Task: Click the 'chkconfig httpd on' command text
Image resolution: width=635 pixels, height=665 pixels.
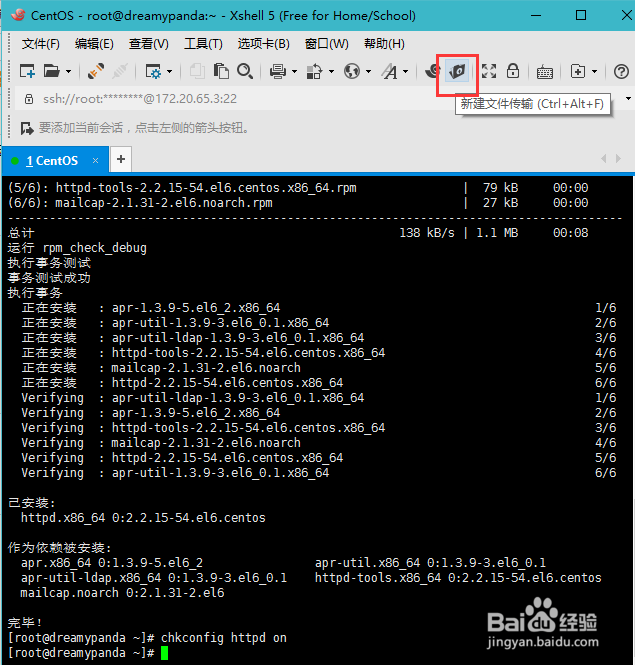Action: (x=224, y=638)
